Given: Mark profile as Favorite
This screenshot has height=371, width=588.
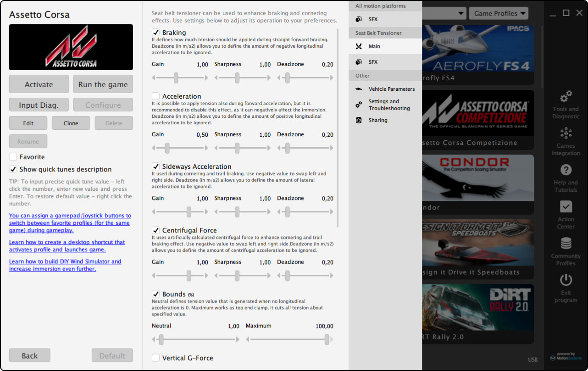Looking at the screenshot, I should (13, 157).
